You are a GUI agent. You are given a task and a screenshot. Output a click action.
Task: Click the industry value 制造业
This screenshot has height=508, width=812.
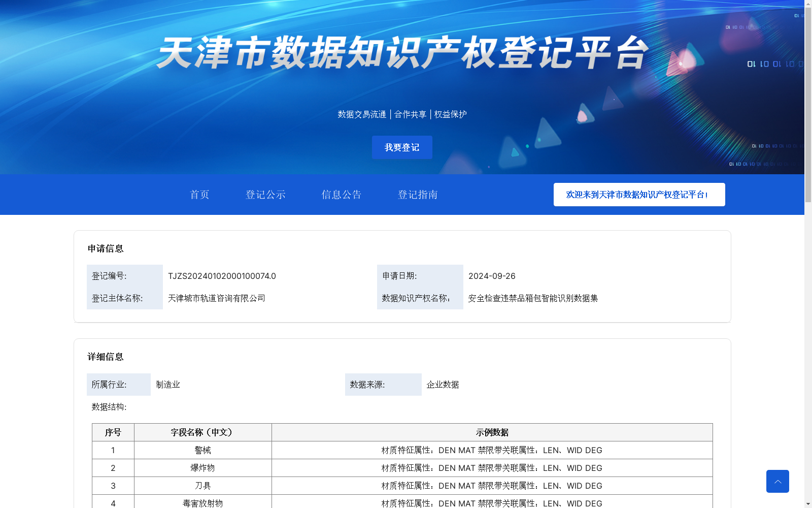(168, 385)
